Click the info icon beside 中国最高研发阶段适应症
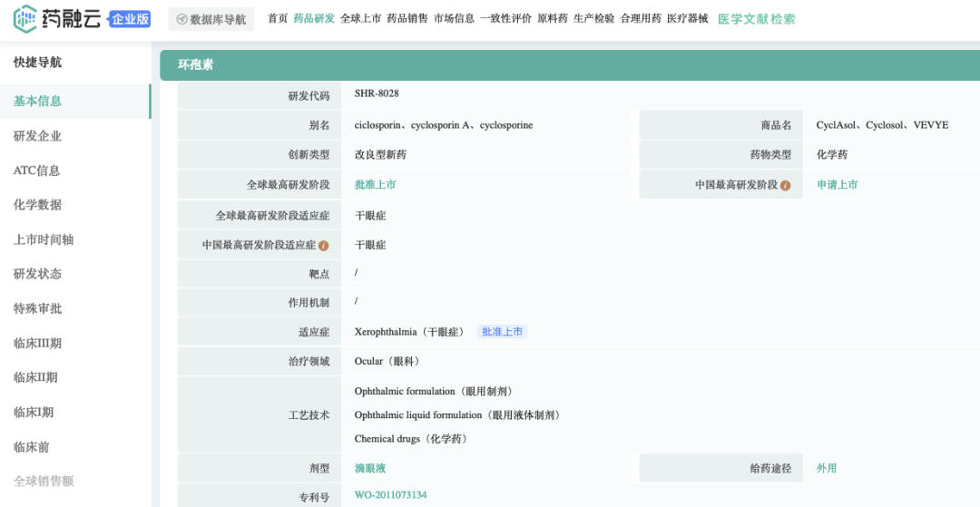 point(323,246)
